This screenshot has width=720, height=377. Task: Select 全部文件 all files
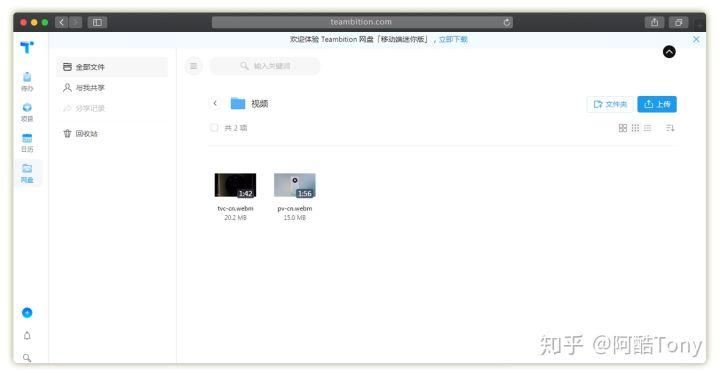point(112,67)
